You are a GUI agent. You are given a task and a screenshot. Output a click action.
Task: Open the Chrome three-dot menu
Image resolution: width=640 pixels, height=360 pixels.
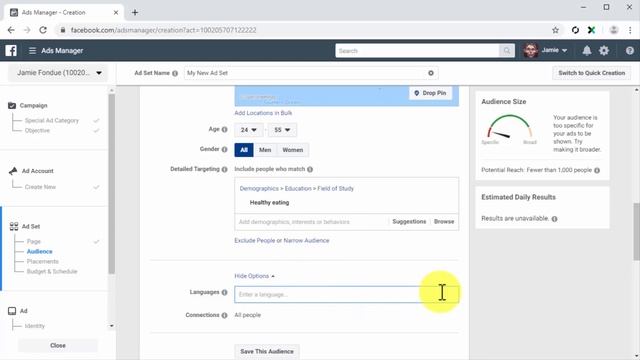pos(630,30)
